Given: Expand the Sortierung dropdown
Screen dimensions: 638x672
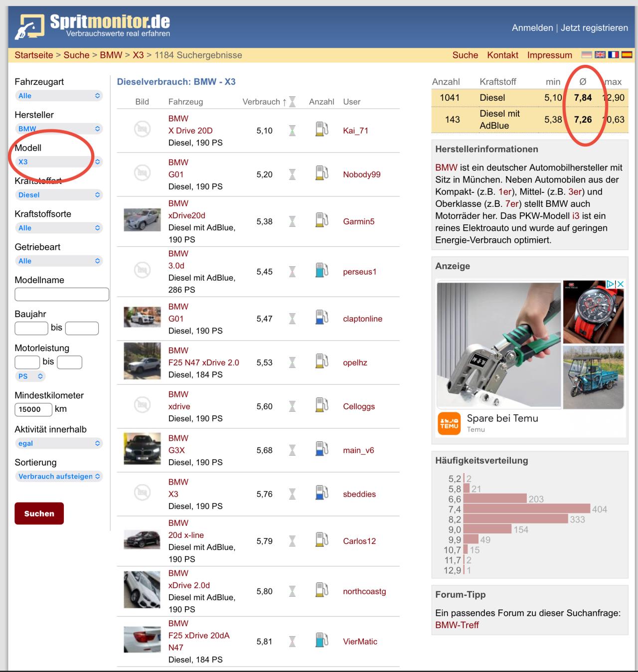Looking at the screenshot, I should coord(59,476).
